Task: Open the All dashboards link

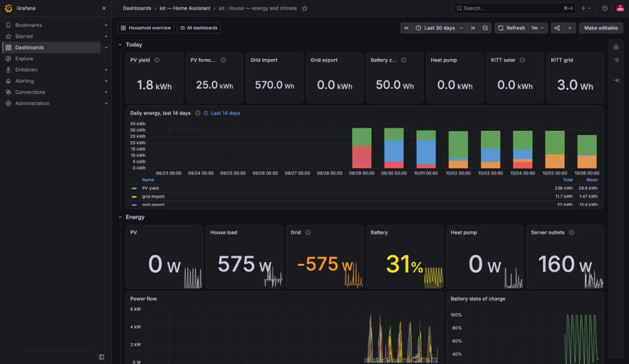Action: pos(199,28)
